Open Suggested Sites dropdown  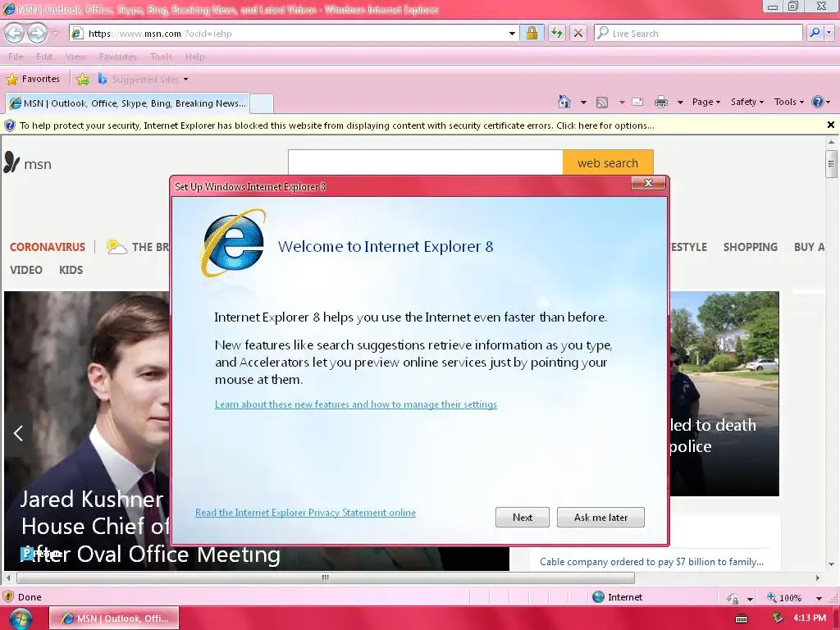coord(143,80)
